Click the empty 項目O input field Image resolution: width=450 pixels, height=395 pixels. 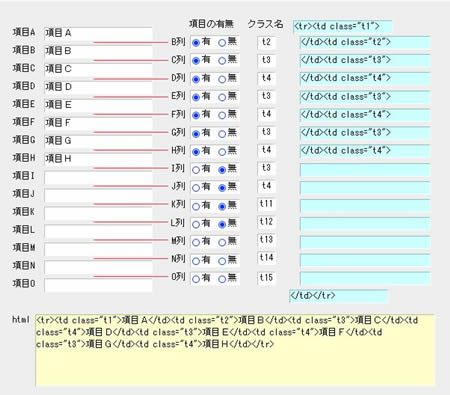click(98, 285)
